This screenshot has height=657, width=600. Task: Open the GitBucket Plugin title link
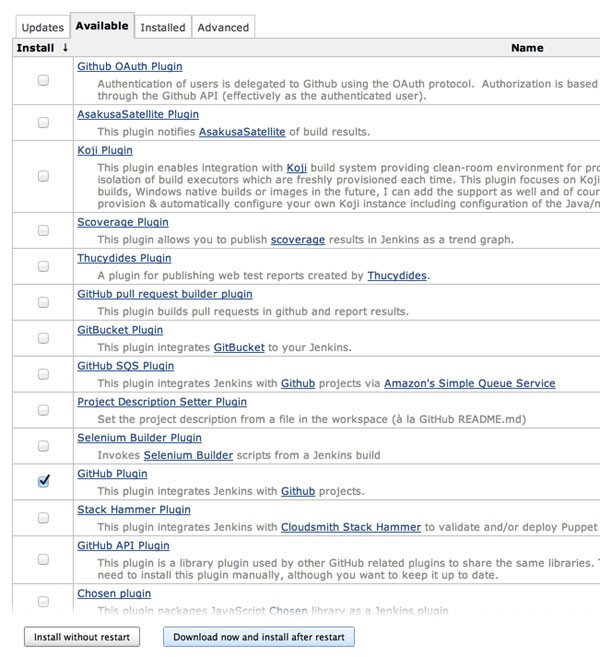(120, 330)
